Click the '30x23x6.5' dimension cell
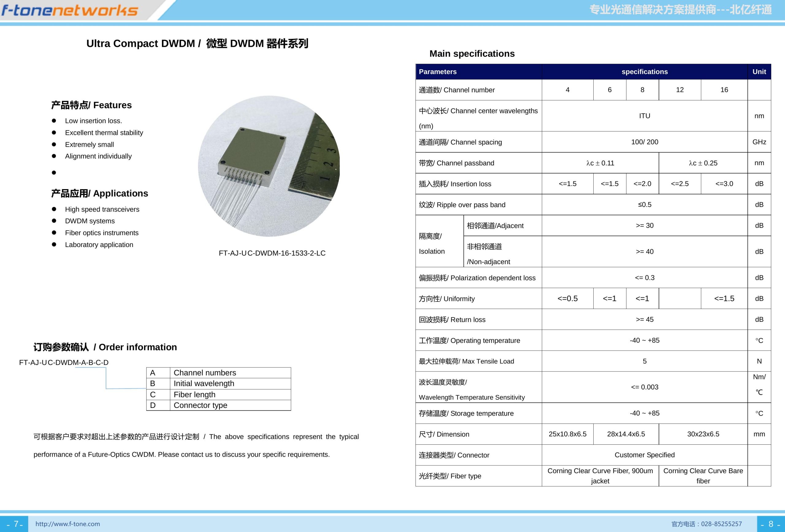785x532 pixels. click(703, 434)
